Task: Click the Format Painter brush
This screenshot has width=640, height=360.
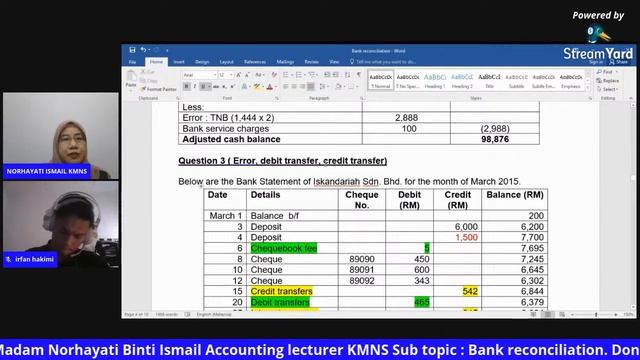Action: coord(144,89)
